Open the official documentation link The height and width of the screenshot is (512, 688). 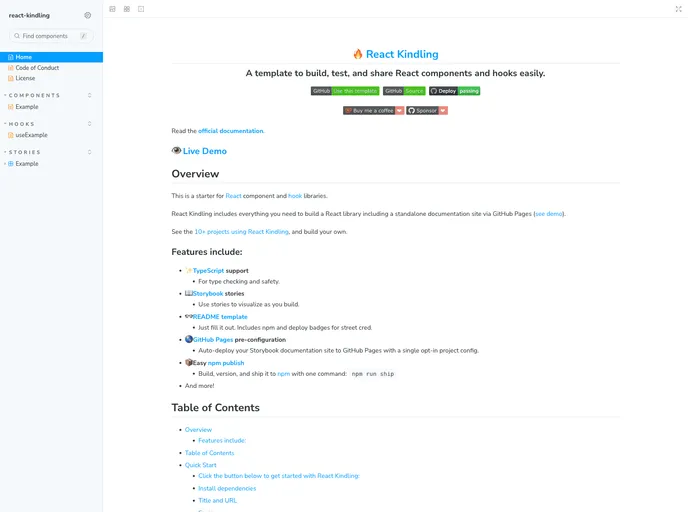231,131
